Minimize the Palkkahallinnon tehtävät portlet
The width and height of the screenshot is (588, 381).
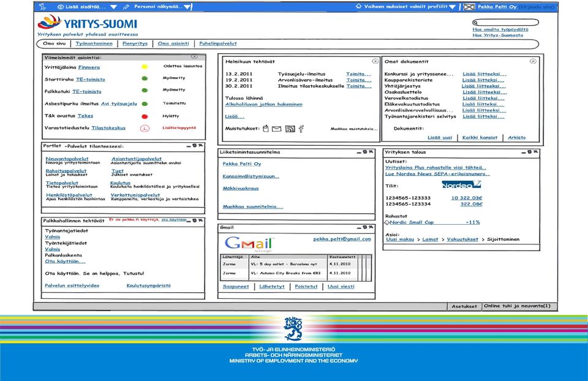(x=189, y=221)
